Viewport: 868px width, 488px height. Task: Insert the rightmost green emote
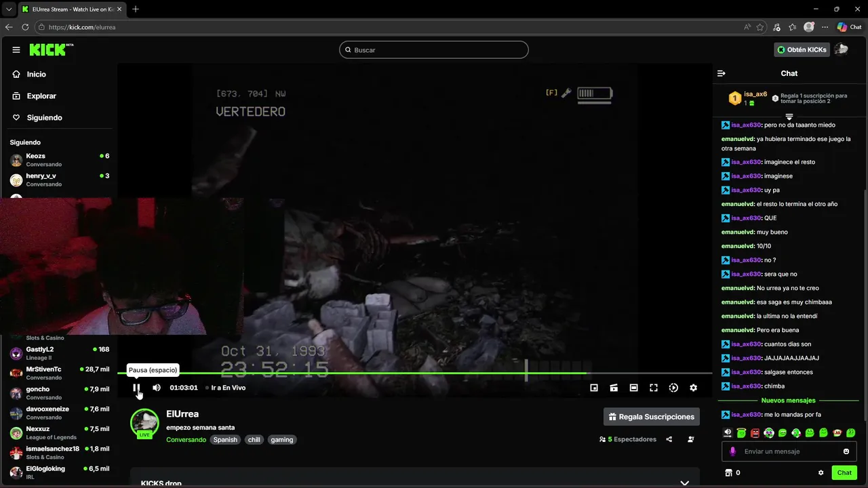(x=851, y=432)
